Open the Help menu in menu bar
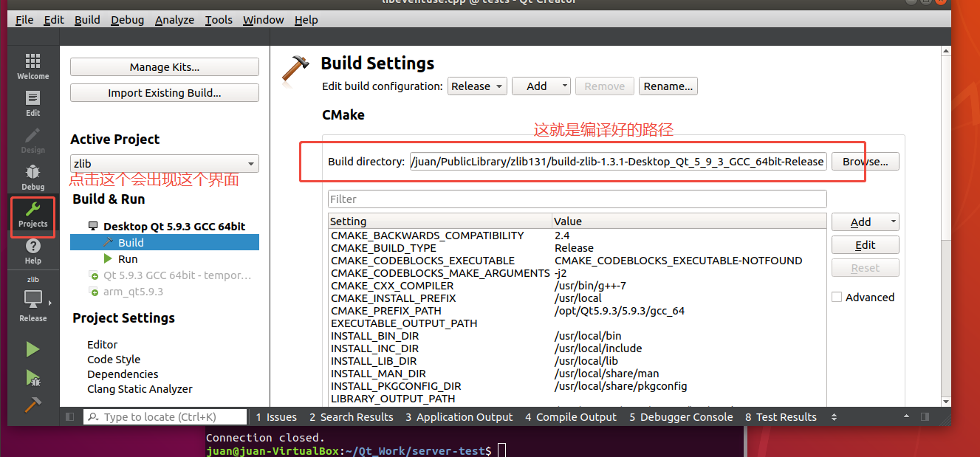The width and height of the screenshot is (980, 457). tap(306, 20)
